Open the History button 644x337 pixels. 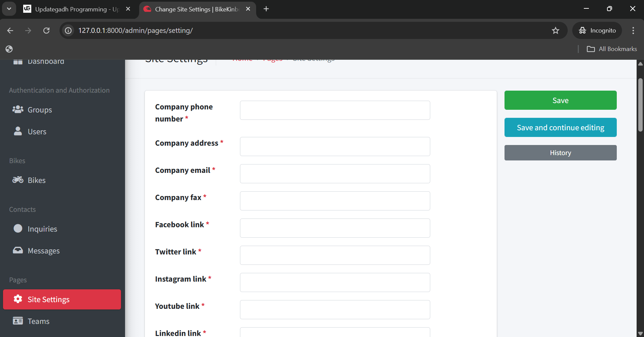tap(560, 153)
